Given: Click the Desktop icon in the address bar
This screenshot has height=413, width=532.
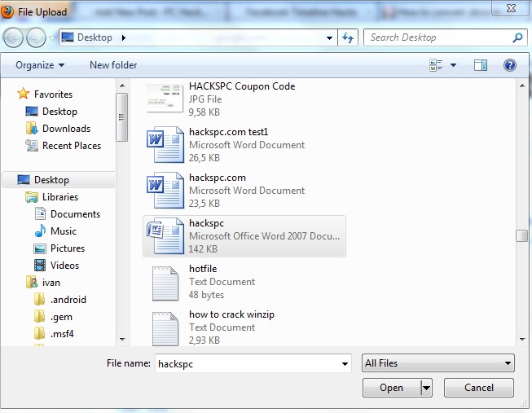Looking at the screenshot, I should 68,37.
